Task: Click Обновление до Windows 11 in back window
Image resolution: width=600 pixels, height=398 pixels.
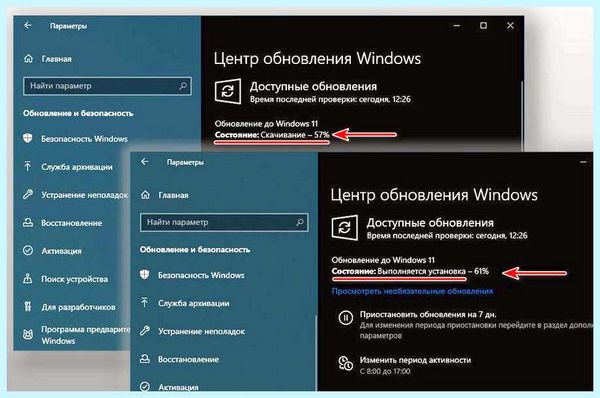Action: pos(266,124)
